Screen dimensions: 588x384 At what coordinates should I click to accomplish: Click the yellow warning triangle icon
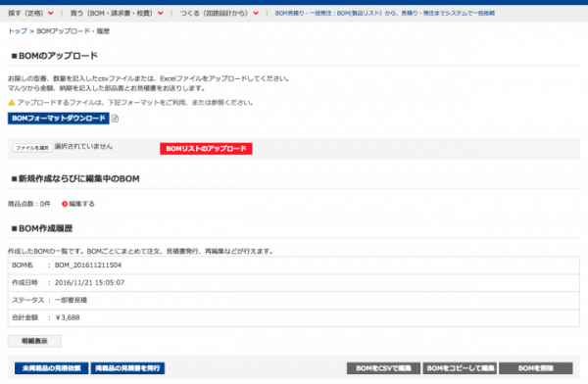[12, 103]
